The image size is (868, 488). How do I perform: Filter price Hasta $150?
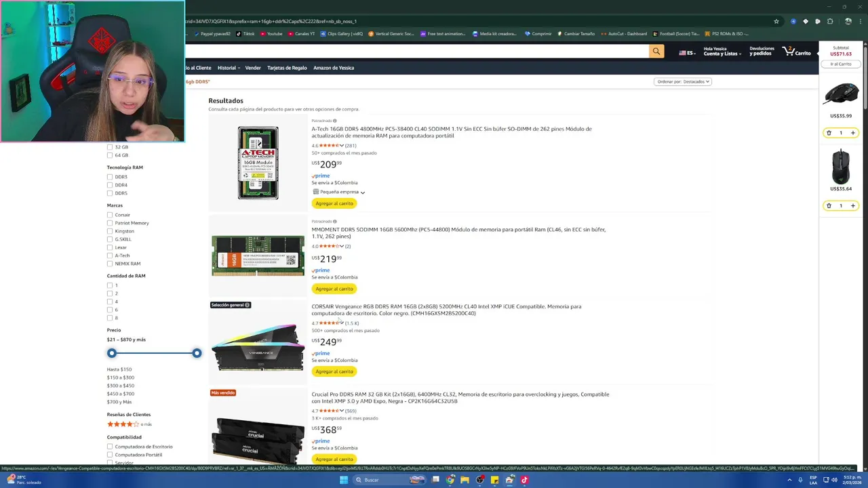point(119,369)
